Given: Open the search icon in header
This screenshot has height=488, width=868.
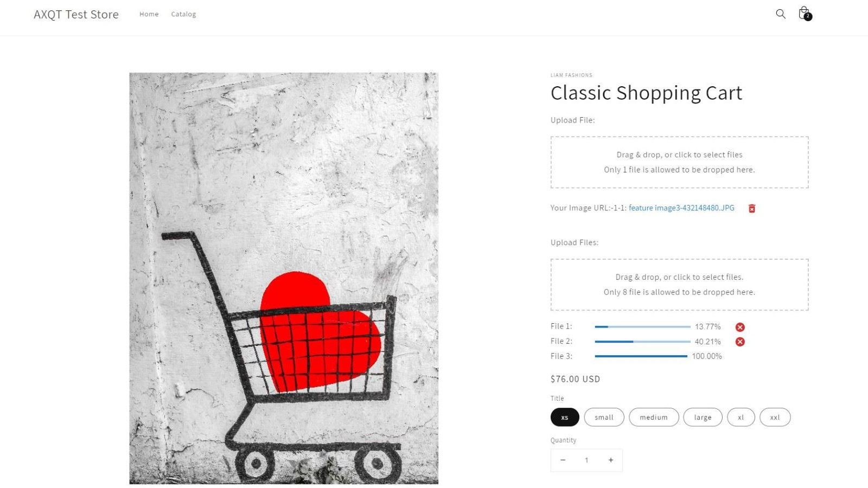Looking at the screenshot, I should tap(781, 14).
